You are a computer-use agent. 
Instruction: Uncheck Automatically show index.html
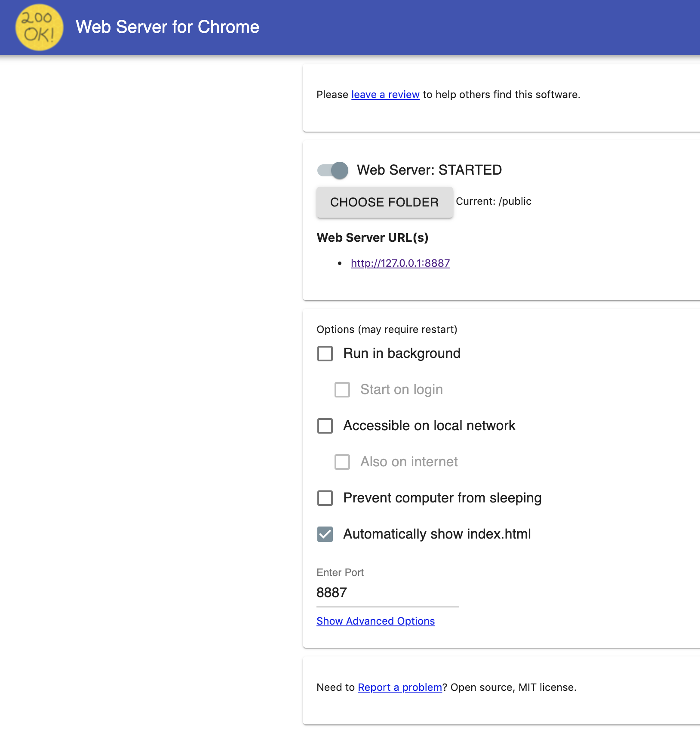click(x=325, y=534)
